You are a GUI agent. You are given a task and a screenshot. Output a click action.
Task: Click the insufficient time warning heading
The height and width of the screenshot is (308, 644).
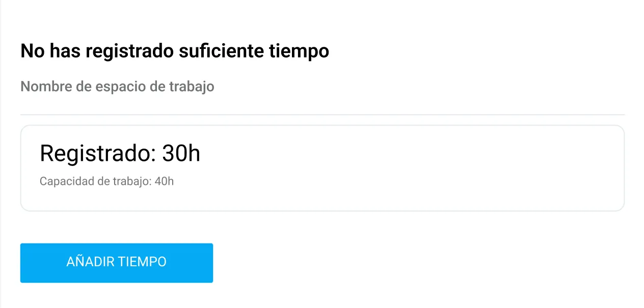[x=174, y=50]
